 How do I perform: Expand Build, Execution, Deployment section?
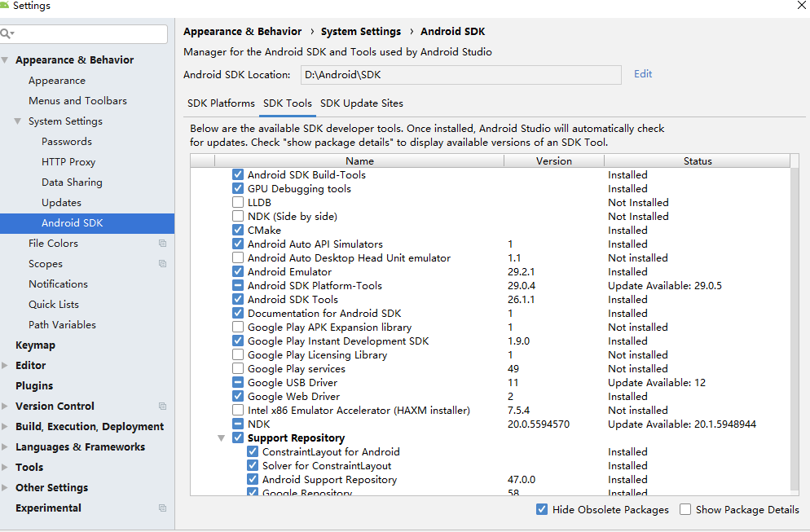coord(6,427)
